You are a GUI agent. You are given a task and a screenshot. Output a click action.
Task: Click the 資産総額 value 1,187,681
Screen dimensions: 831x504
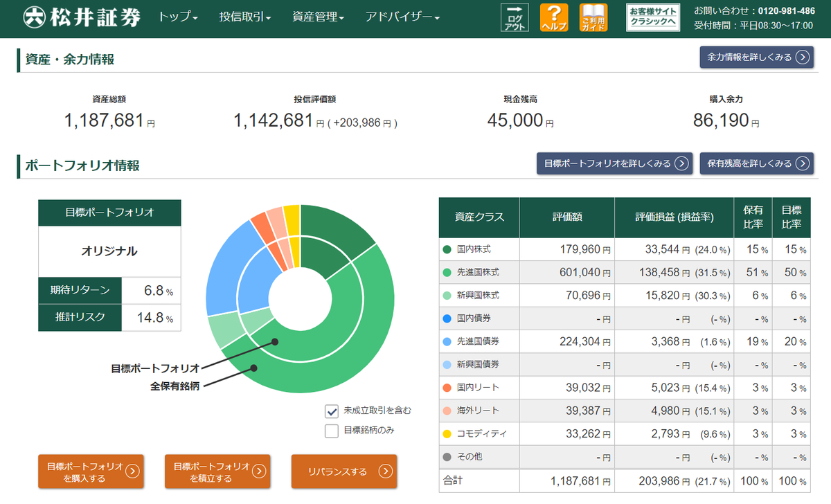point(104,120)
